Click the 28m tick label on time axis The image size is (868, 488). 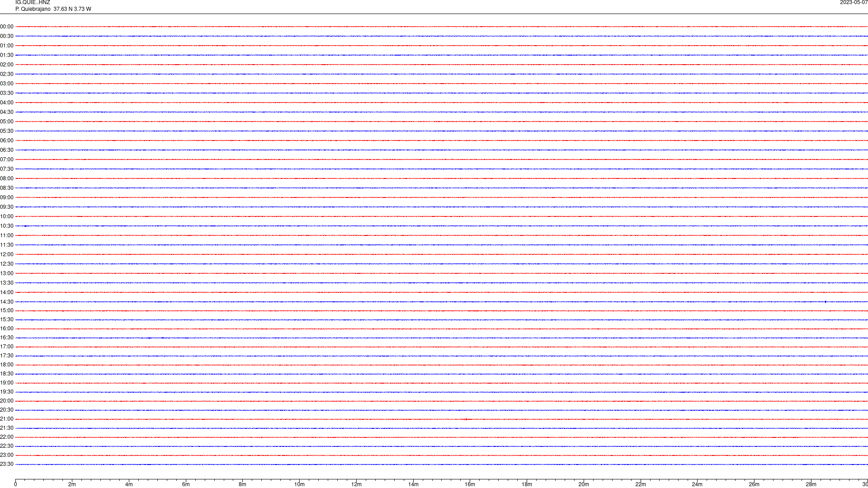(x=811, y=484)
